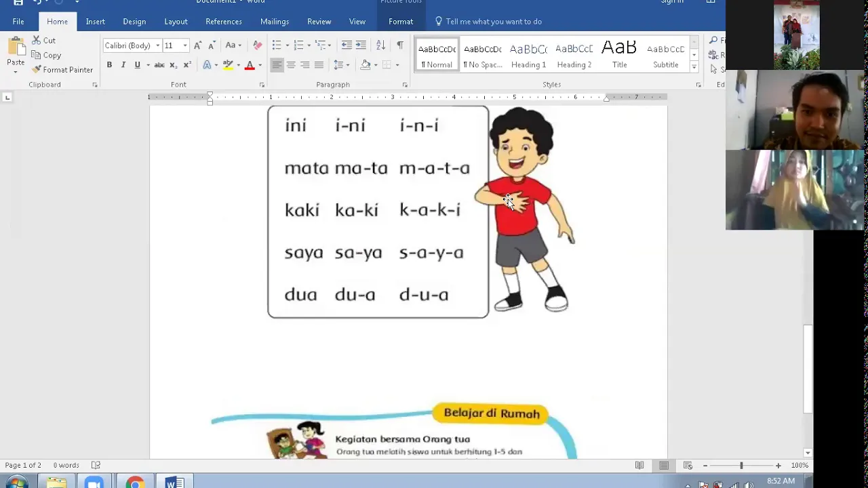Toggle Bold formatting
The width and height of the screenshot is (868, 488).
tap(109, 65)
